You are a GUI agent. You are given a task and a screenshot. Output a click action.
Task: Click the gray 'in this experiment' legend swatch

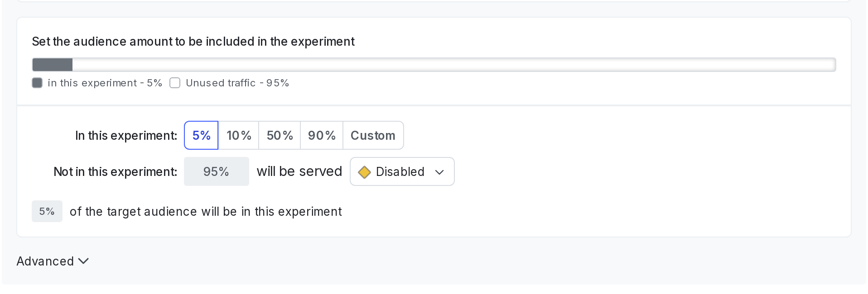(x=37, y=83)
